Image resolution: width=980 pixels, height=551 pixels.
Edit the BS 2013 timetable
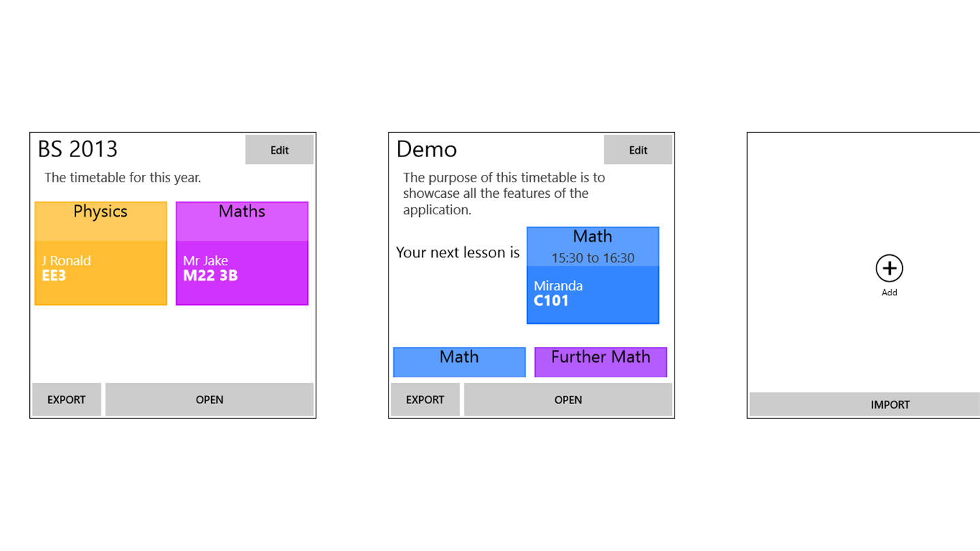tap(279, 150)
